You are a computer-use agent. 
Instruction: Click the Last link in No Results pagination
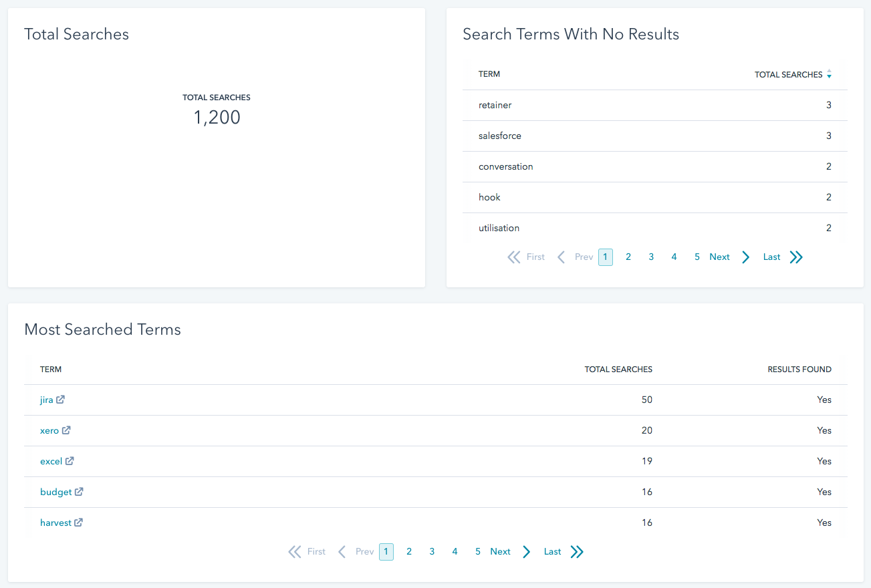[771, 257]
